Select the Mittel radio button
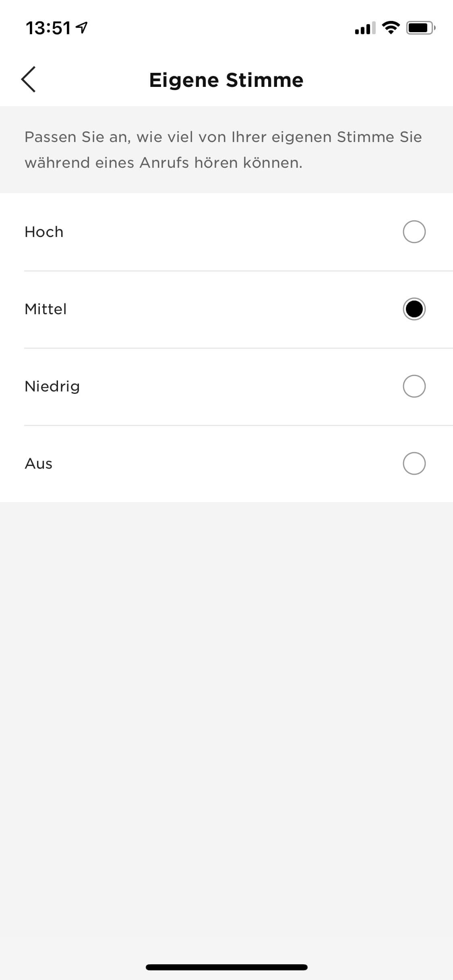The width and height of the screenshot is (453, 980). pyautogui.click(x=414, y=309)
